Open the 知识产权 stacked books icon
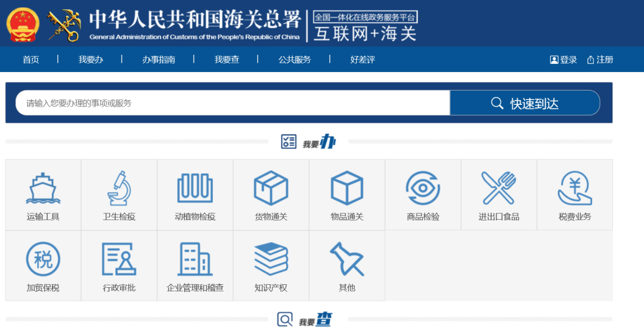The width and height of the screenshot is (644, 333). pos(271,259)
